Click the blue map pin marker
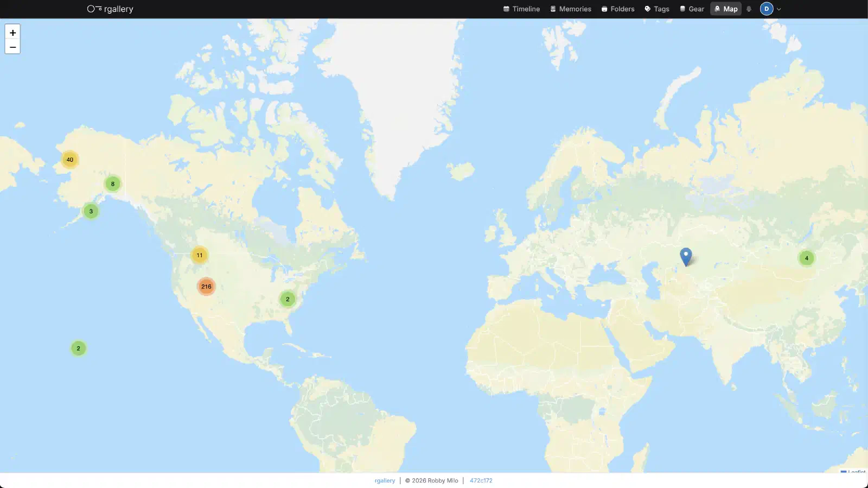This screenshot has height=488, width=868. (686, 256)
